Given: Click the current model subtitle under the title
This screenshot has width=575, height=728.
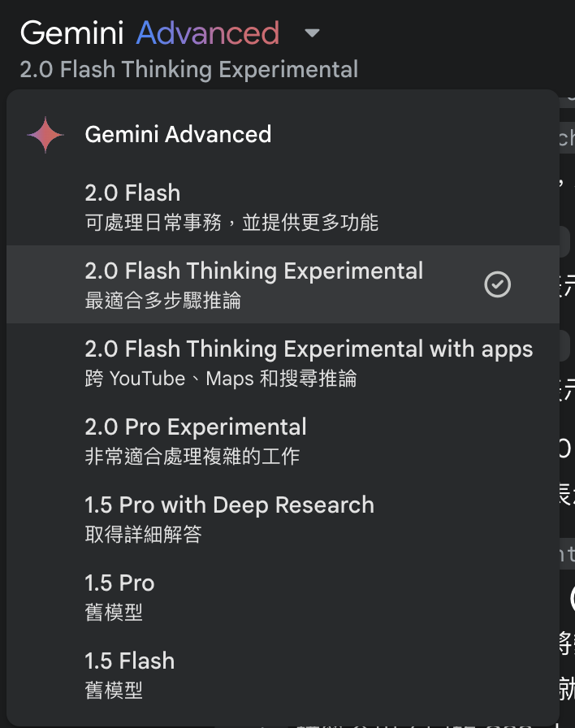Looking at the screenshot, I should pos(188,69).
